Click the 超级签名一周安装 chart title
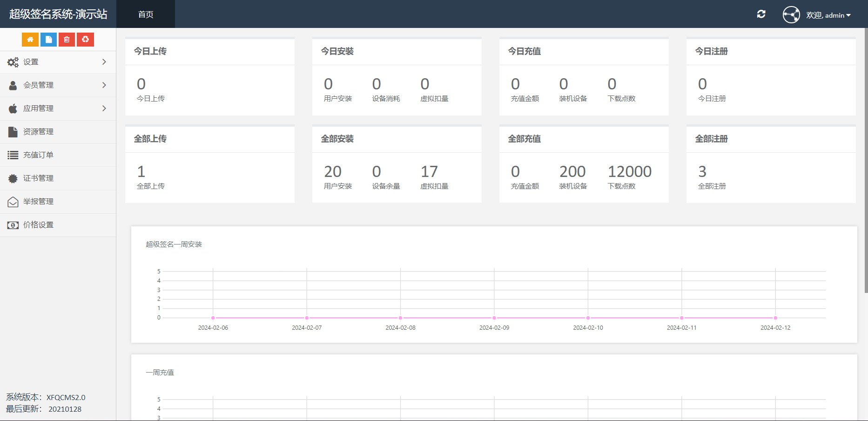The image size is (868, 421). 174,244
